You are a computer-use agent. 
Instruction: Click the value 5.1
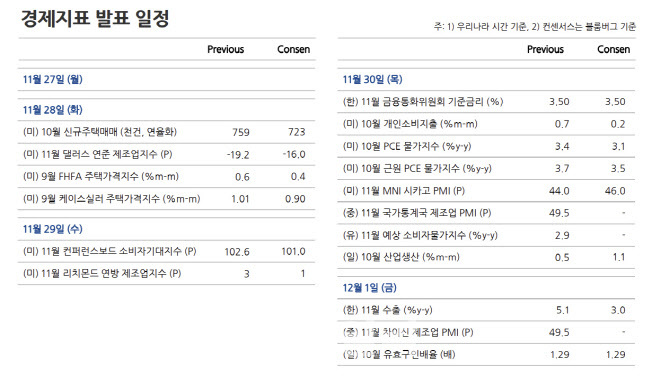562,310
